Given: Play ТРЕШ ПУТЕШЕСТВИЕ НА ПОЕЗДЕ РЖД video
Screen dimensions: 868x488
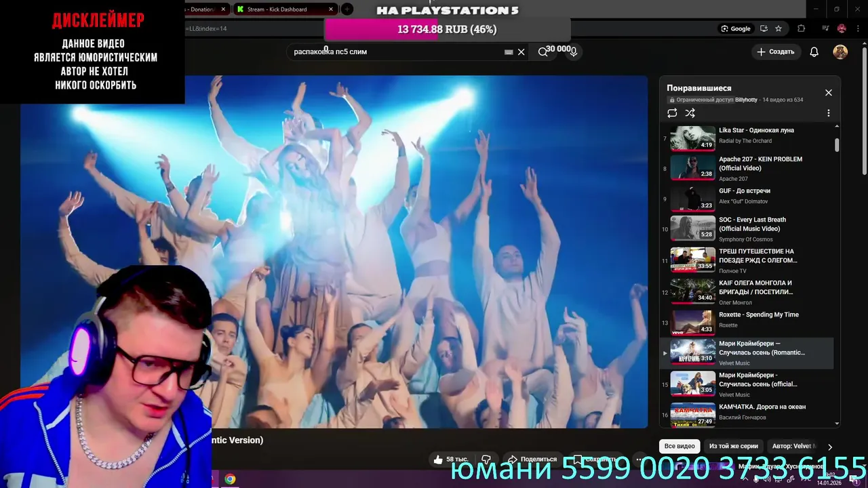Looking at the screenshot, I should (x=758, y=256).
